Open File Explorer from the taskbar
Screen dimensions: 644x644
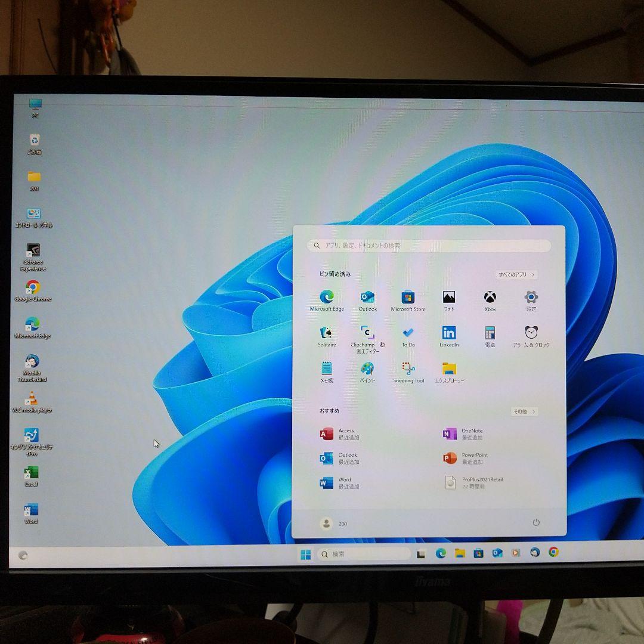(460, 553)
